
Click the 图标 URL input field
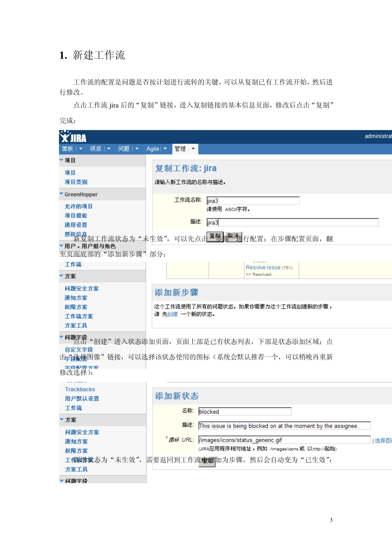[x=284, y=440]
